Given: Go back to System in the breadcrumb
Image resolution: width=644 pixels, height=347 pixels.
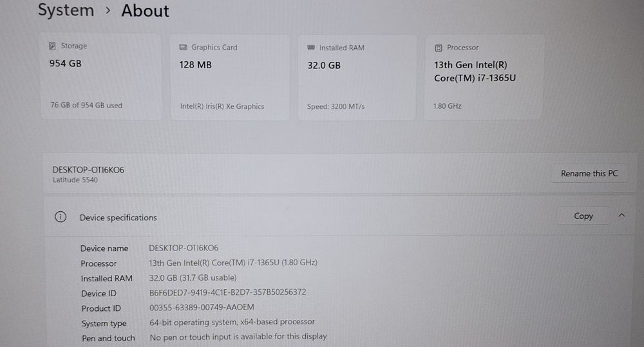Looking at the screenshot, I should [66, 10].
